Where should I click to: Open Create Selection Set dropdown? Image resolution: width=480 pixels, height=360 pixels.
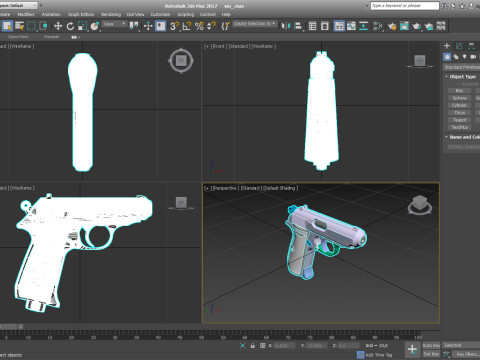255,24
